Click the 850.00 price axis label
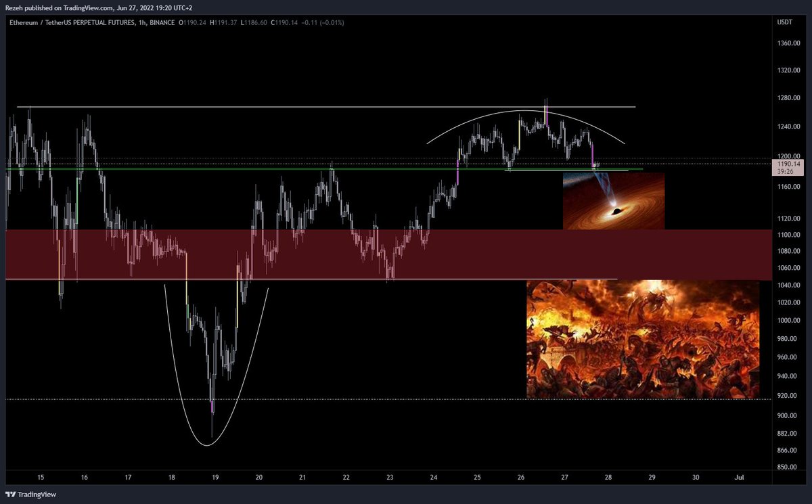Screen dimensions: 812x504 pyautogui.click(x=788, y=467)
